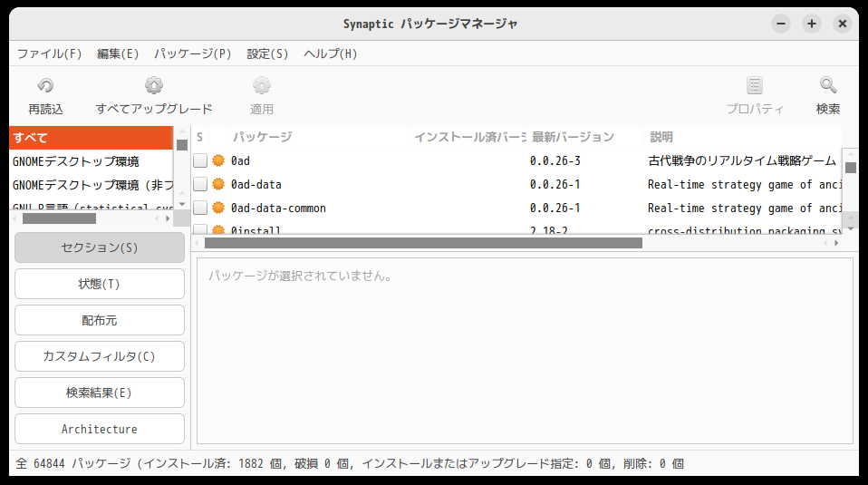
Task: Select the 配布元 filter button
Action: (100, 320)
